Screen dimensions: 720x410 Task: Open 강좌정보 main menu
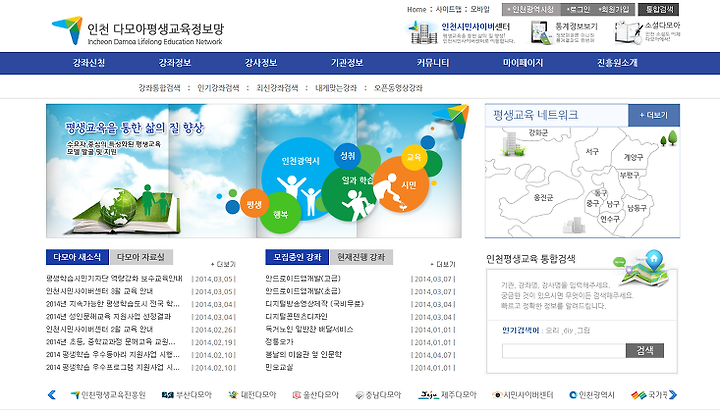pos(174,63)
